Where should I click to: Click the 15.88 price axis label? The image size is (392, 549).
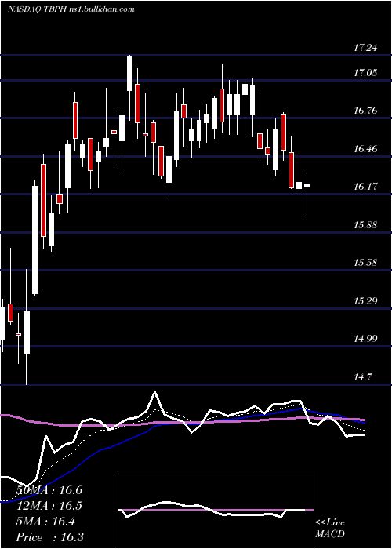[x=365, y=225]
